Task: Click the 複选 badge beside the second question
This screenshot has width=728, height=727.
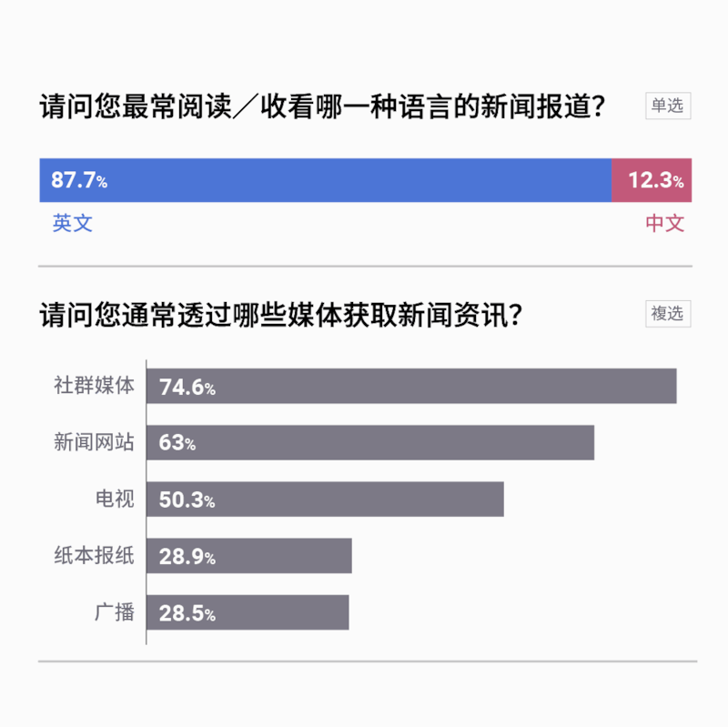Action: tap(667, 313)
